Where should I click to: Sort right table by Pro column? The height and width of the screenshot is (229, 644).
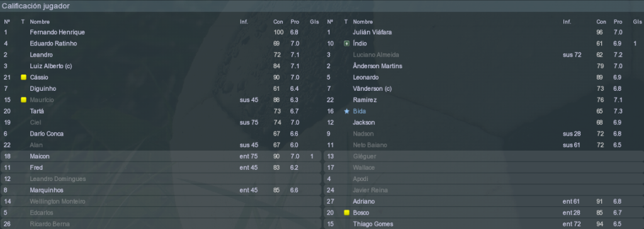[618, 22]
